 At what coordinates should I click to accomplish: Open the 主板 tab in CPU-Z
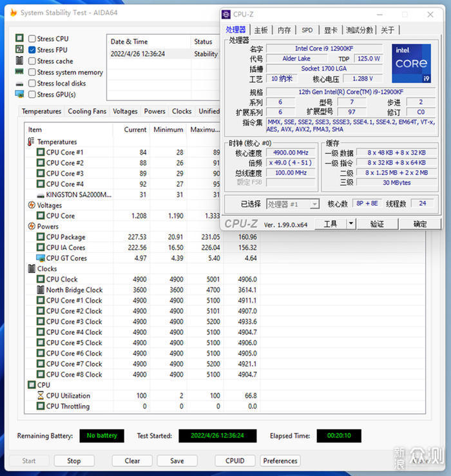pos(261,30)
